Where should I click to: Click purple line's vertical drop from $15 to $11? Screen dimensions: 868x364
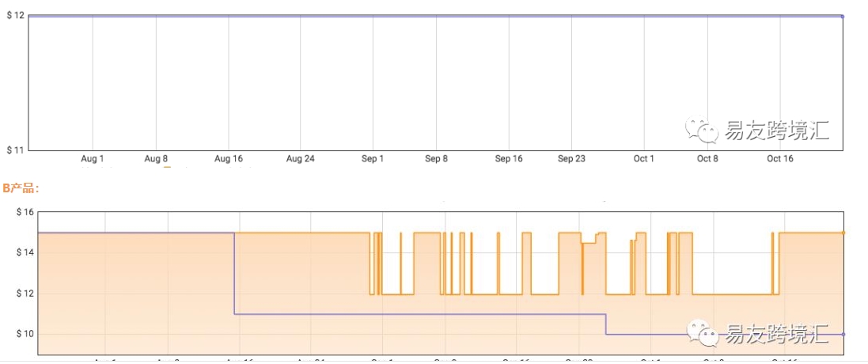tap(234, 273)
